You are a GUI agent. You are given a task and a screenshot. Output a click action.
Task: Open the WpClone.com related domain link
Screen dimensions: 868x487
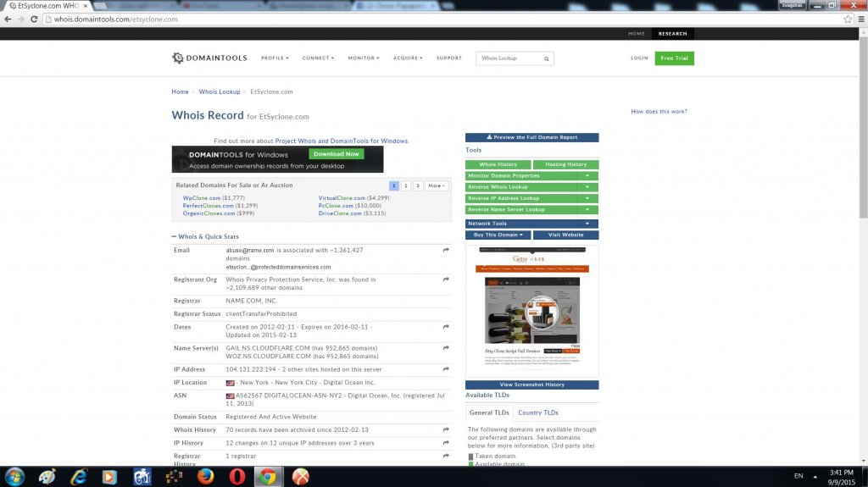click(x=202, y=197)
